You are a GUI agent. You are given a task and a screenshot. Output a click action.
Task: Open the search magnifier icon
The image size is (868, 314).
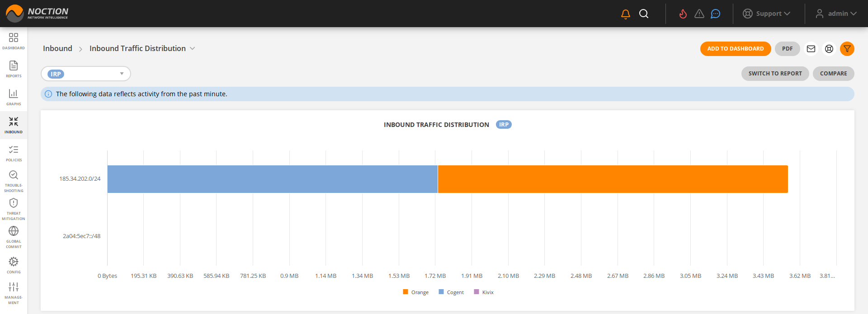click(644, 14)
